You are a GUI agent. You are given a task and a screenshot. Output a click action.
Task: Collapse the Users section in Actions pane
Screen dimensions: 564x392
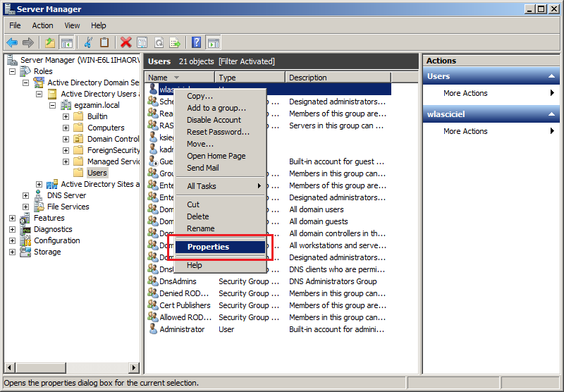tap(551, 76)
